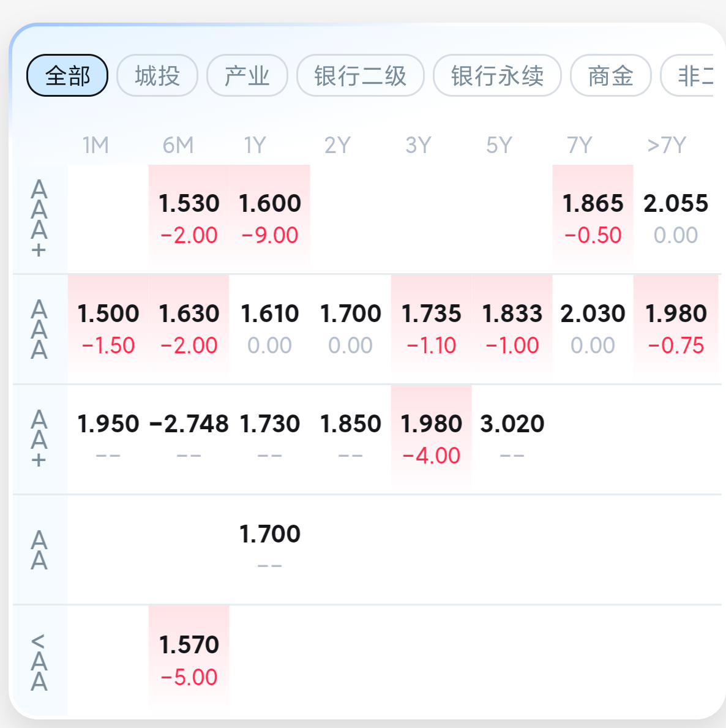
Task: Click the <AA 6M cell showing 1.570
Action: click(189, 660)
